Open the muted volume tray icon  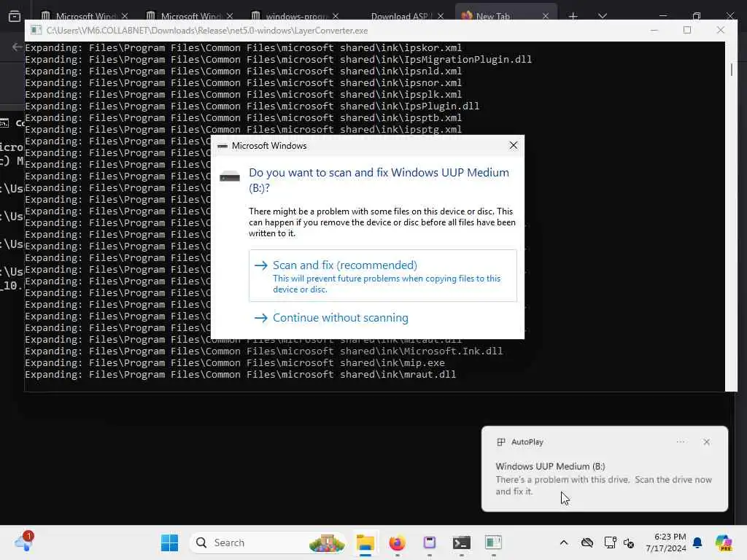point(629,542)
